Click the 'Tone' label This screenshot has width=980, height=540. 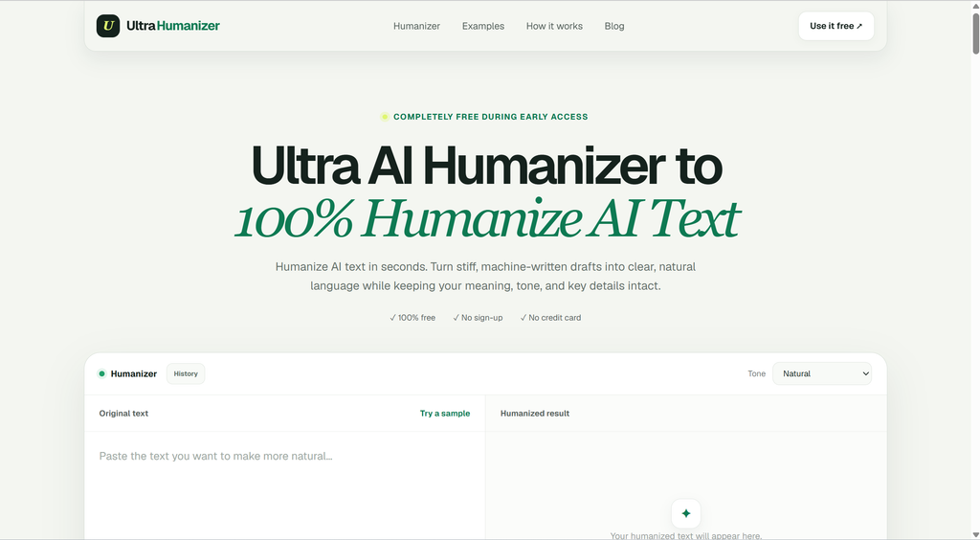pos(756,373)
